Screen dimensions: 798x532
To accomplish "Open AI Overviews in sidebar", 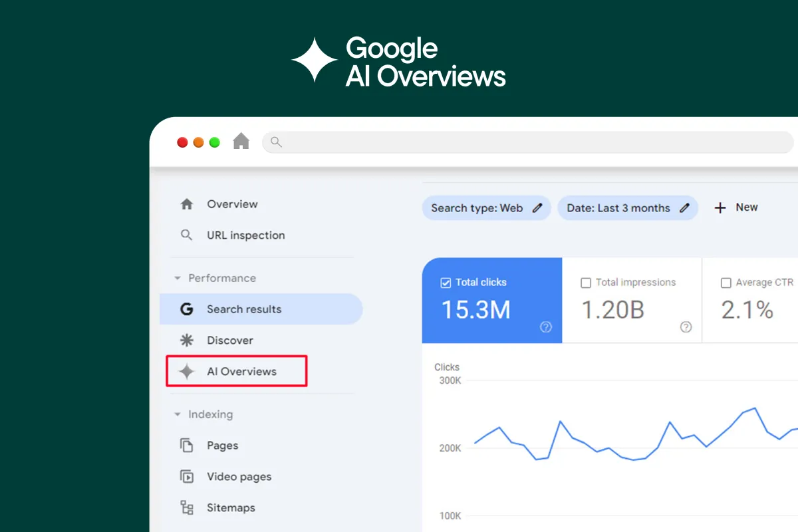I will pos(241,372).
